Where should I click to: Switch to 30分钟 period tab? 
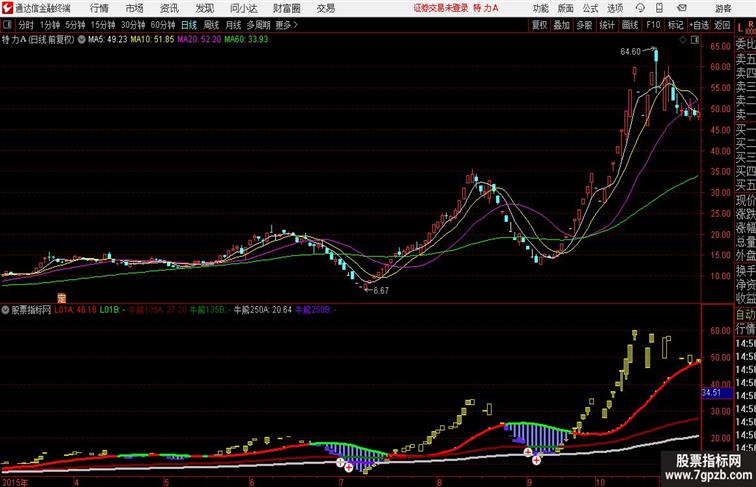pyautogui.click(x=133, y=25)
